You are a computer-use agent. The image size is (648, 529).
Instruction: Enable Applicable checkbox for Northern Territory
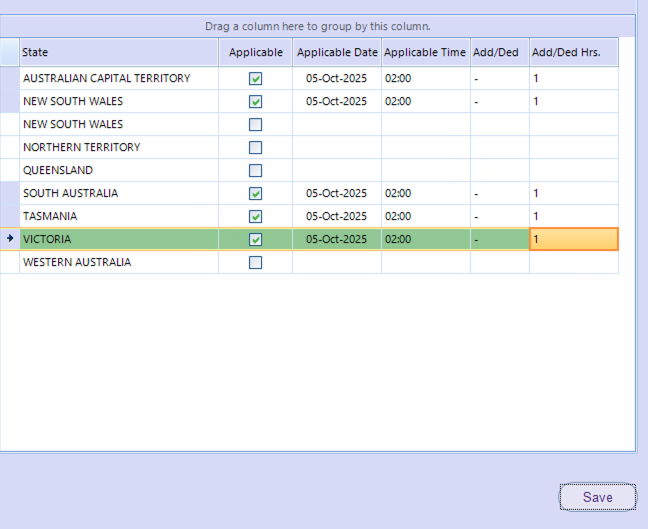click(255, 147)
